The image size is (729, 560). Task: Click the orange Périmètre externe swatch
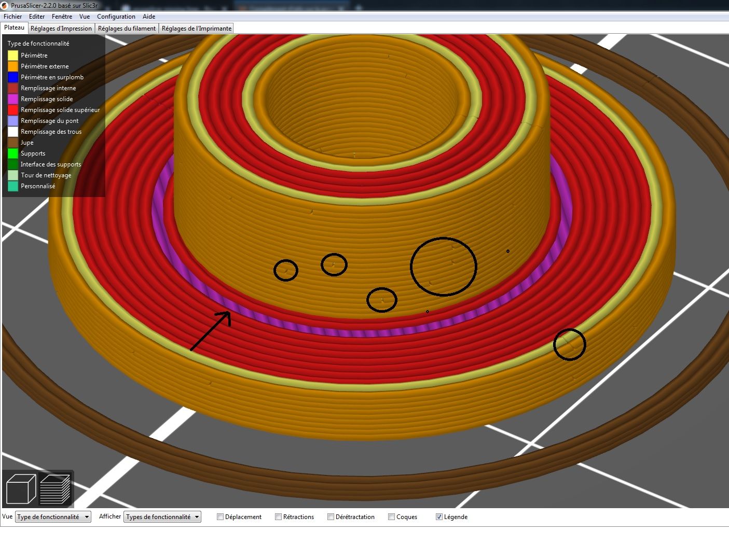(13, 66)
